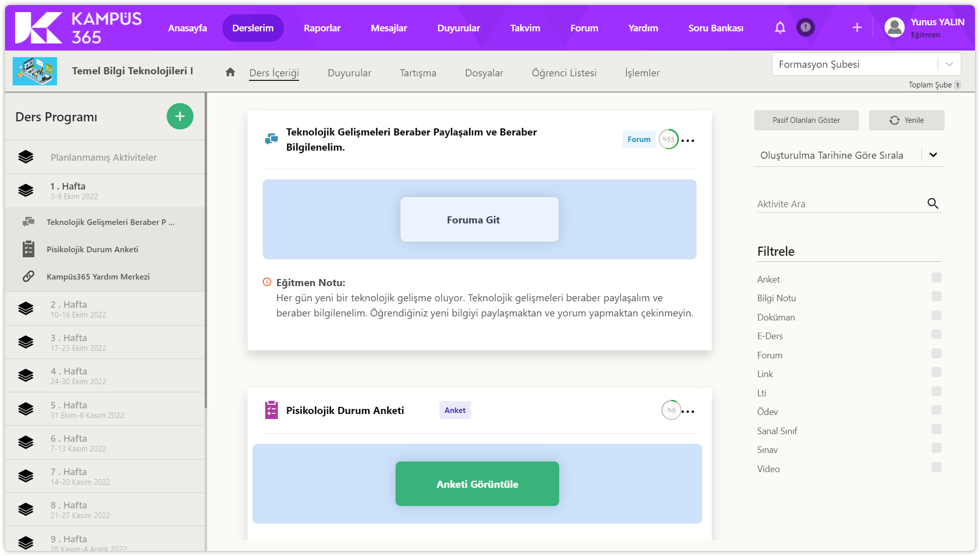Viewport: 980px width, 556px height.
Task: Click the Yenile refresh button
Action: pyautogui.click(x=906, y=120)
